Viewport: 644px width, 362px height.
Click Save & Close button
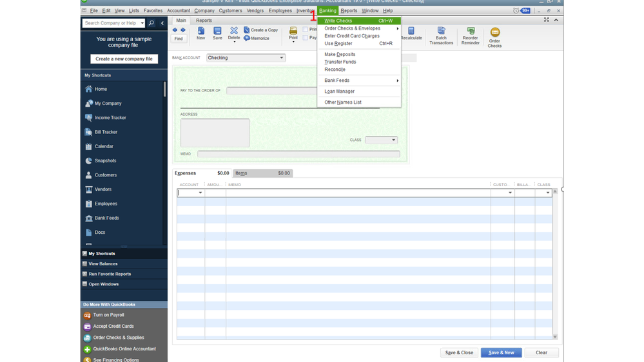click(459, 352)
